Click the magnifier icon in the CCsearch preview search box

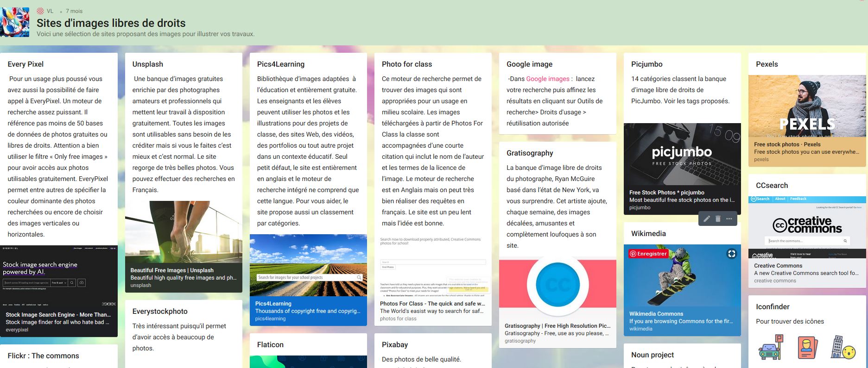pyautogui.click(x=845, y=241)
